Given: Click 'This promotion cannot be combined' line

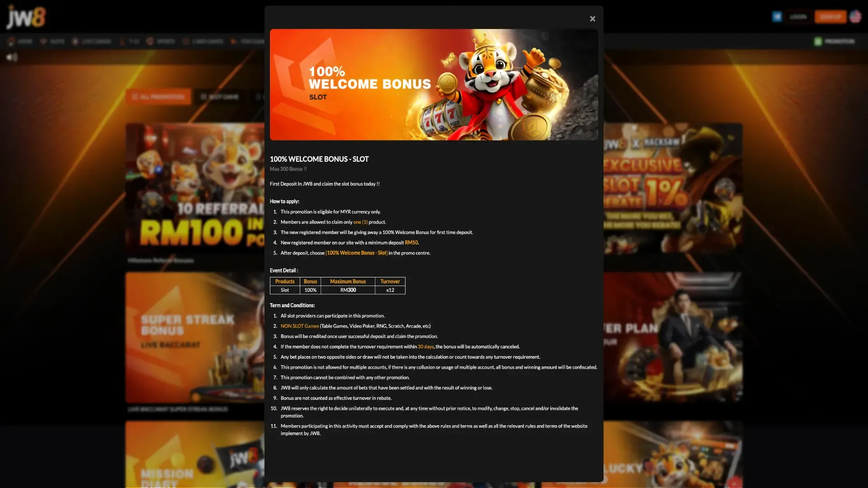Looking at the screenshot, I should [345, 378].
